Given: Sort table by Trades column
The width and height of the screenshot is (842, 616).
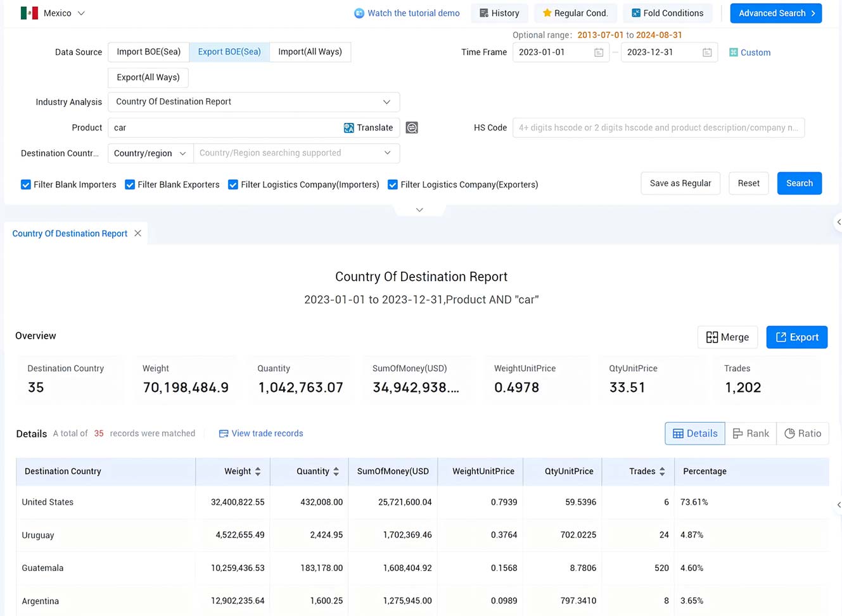Looking at the screenshot, I should pyautogui.click(x=662, y=472).
